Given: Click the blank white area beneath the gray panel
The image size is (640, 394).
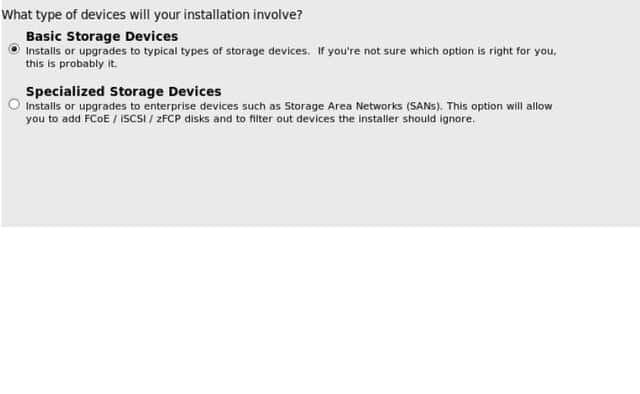Looking at the screenshot, I should point(320,310).
